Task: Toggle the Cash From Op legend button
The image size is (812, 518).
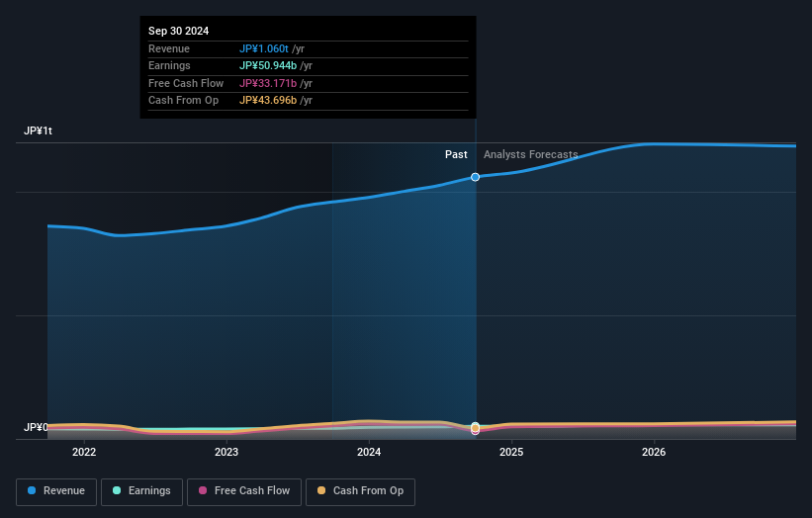Action: pos(360,491)
